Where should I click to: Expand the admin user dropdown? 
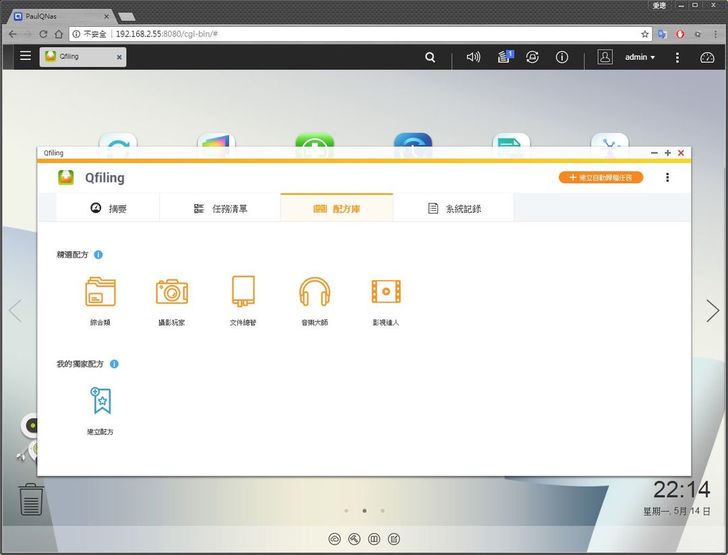639,58
